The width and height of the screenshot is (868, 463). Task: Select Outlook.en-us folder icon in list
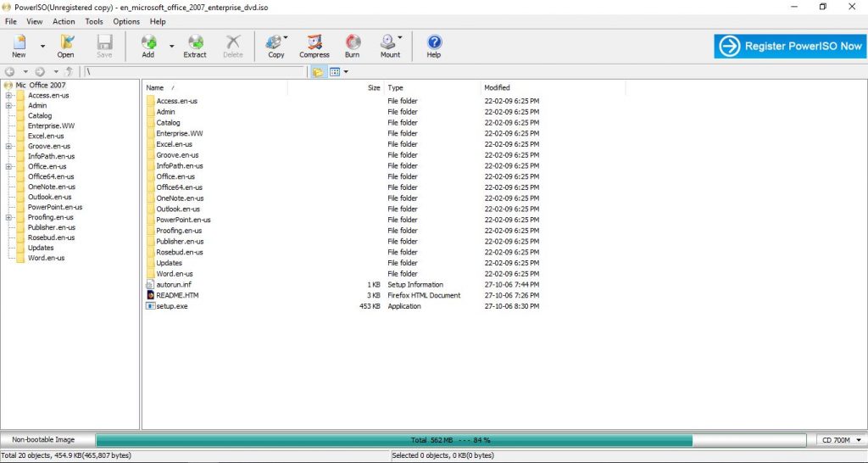coord(151,209)
